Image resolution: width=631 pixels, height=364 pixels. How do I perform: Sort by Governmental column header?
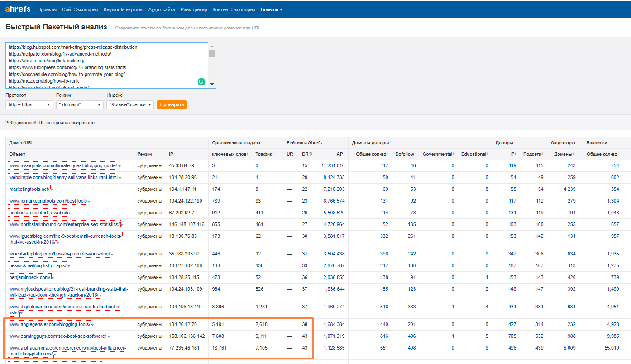[x=438, y=154]
